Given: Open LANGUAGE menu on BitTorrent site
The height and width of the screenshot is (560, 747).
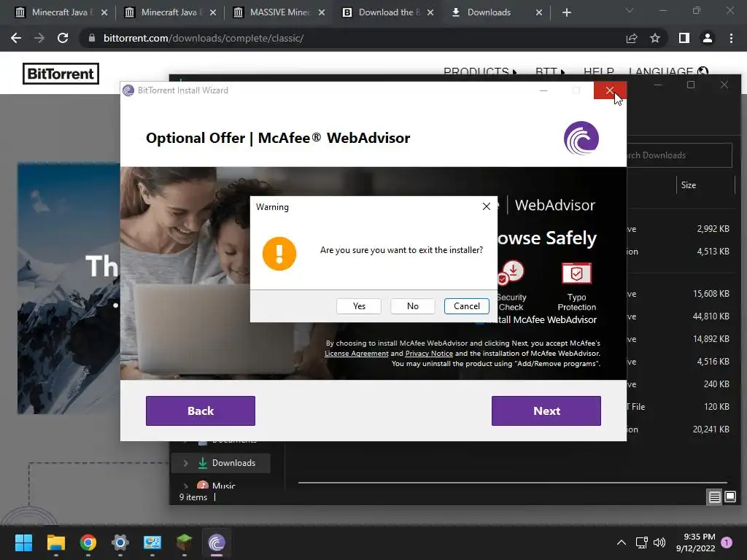Looking at the screenshot, I should [x=668, y=71].
